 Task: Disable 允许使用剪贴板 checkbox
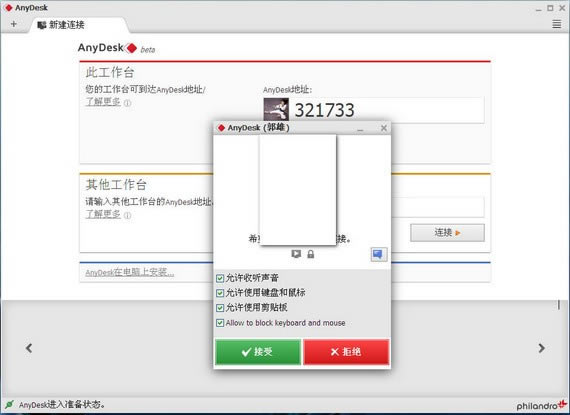(220, 308)
